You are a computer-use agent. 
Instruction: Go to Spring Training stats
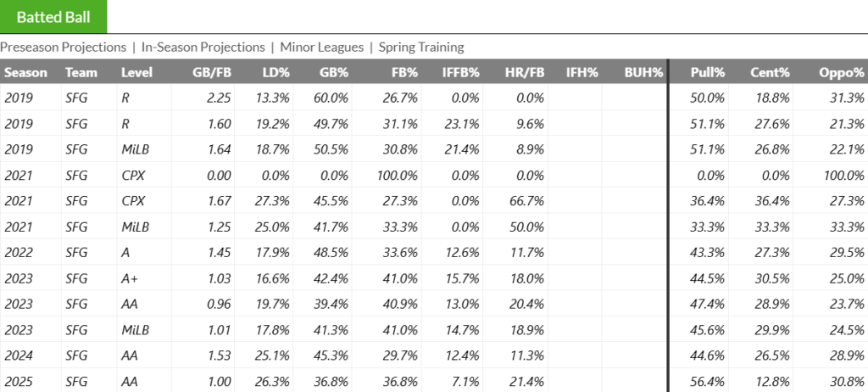pyautogui.click(x=421, y=48)
